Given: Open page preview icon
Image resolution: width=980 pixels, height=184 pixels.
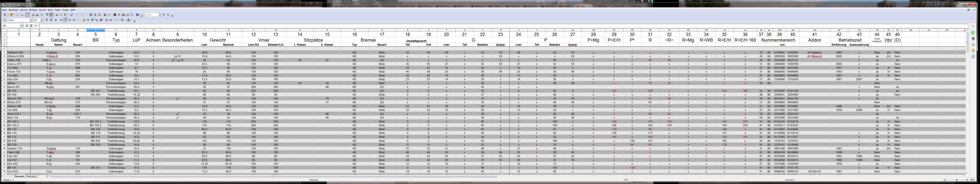Looking at the screenshot, I should click(42, 15).
